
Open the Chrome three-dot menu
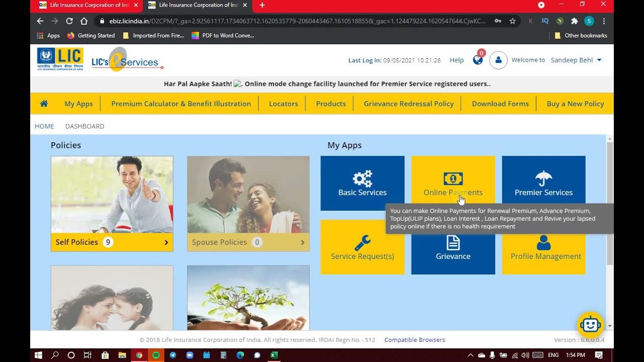604,21
